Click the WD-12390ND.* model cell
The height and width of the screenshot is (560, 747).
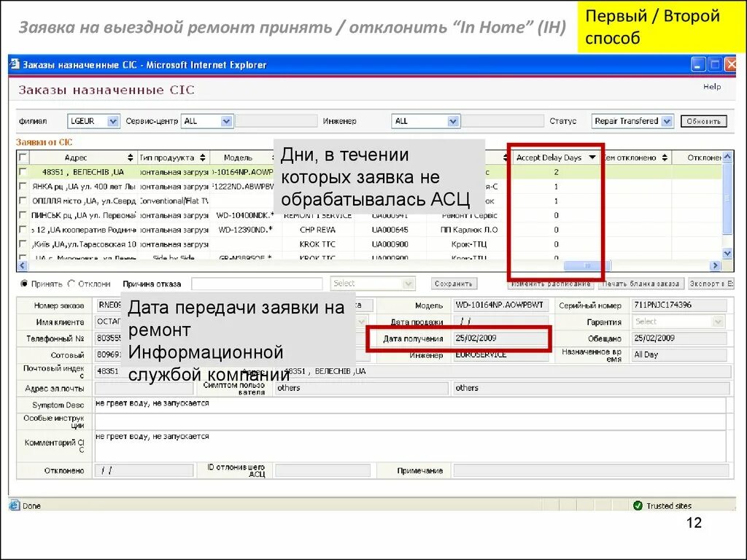pyautogui.click(x=245, y=230)
